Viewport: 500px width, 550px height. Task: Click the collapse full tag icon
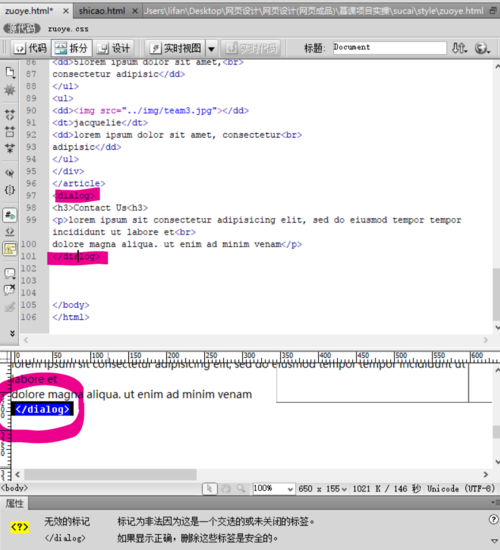[x=10, y=114]
